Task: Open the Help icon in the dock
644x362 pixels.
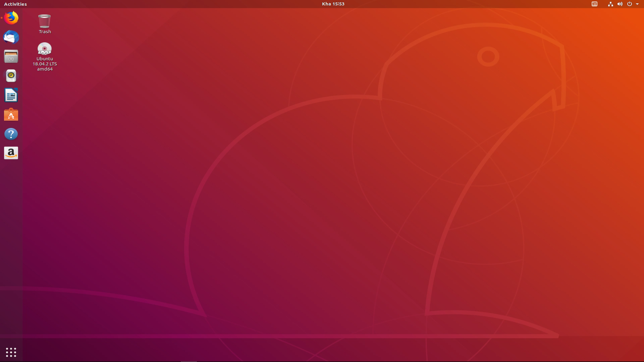Action: click(11, 134)
